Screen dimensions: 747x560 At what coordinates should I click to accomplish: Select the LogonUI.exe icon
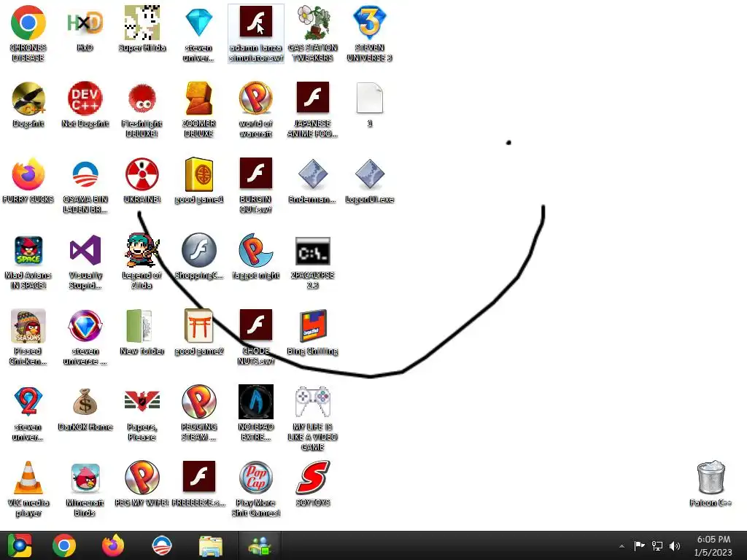(x=370, y=174)
